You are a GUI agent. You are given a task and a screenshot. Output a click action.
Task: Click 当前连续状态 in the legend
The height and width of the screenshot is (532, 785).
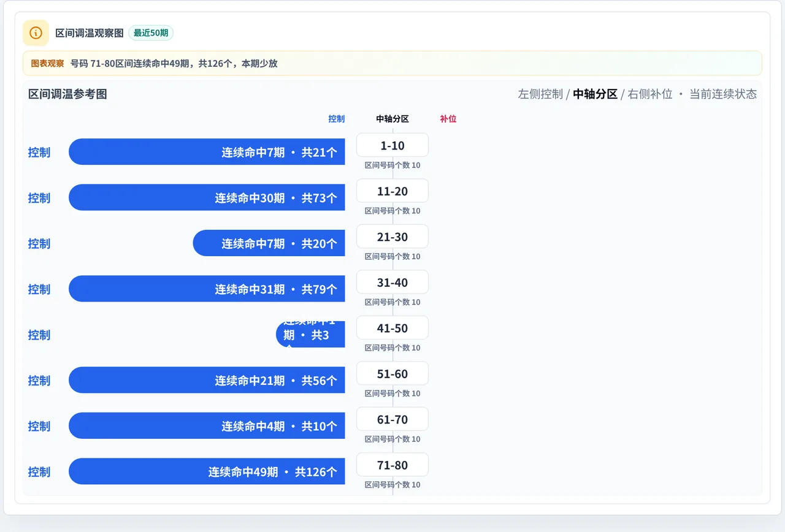[x=723, y=94]
